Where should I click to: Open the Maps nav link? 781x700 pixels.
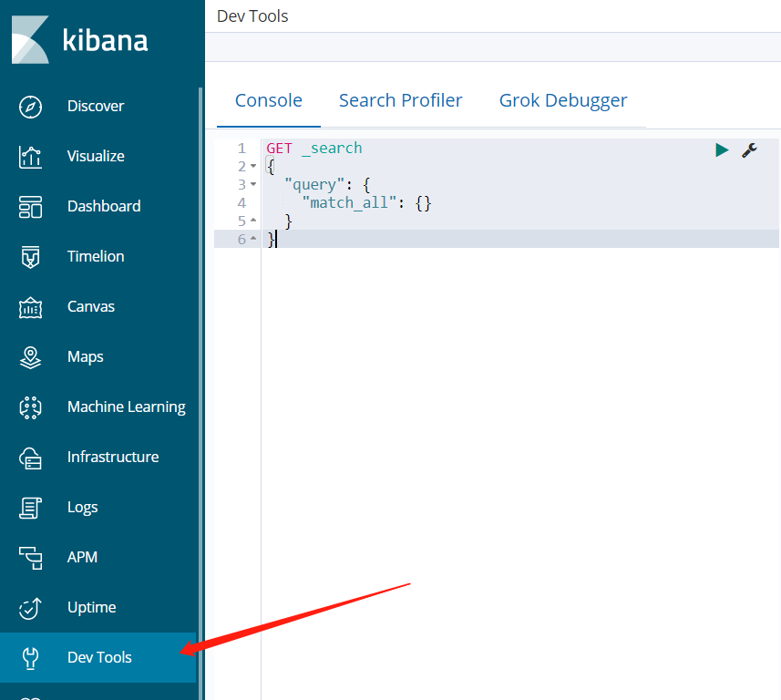coord(85,356)
